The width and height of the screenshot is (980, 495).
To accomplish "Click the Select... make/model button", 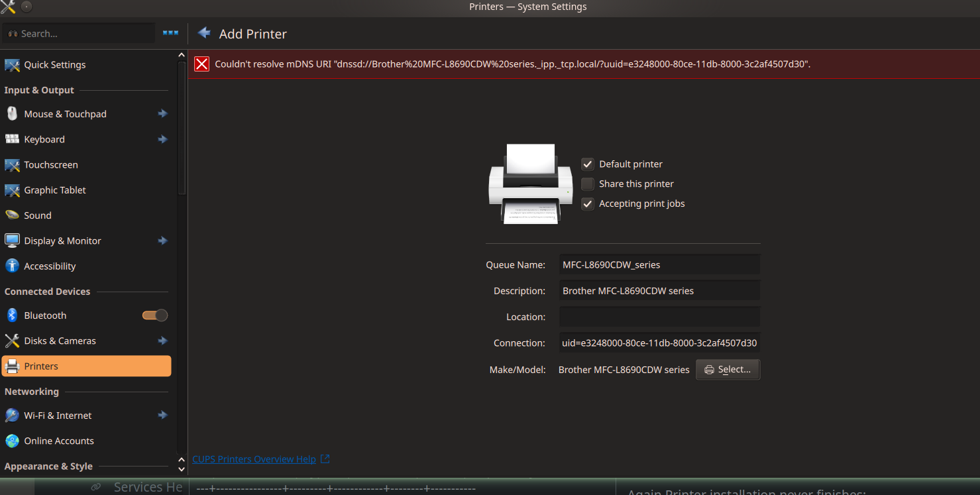I will (x=728, y=370).
